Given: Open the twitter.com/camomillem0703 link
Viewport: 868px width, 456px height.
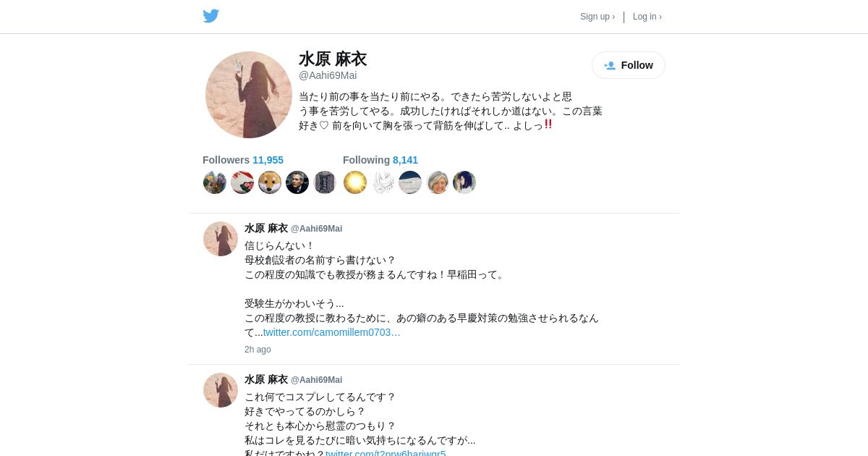Looking at the screenshot, I should pos(332,332).
